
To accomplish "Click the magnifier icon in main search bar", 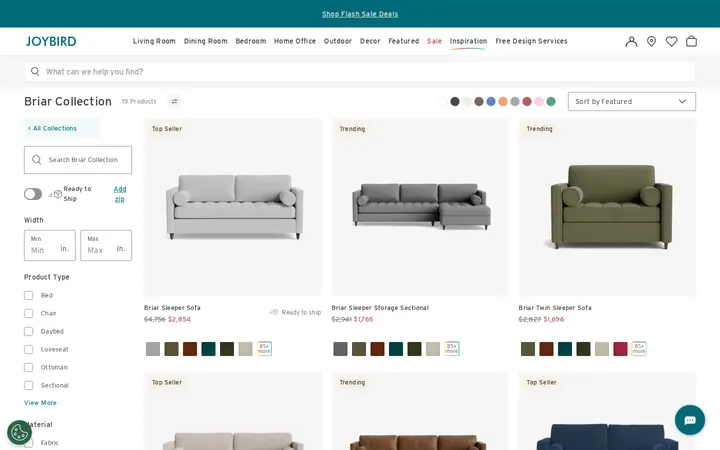I will tap(35, 71).
